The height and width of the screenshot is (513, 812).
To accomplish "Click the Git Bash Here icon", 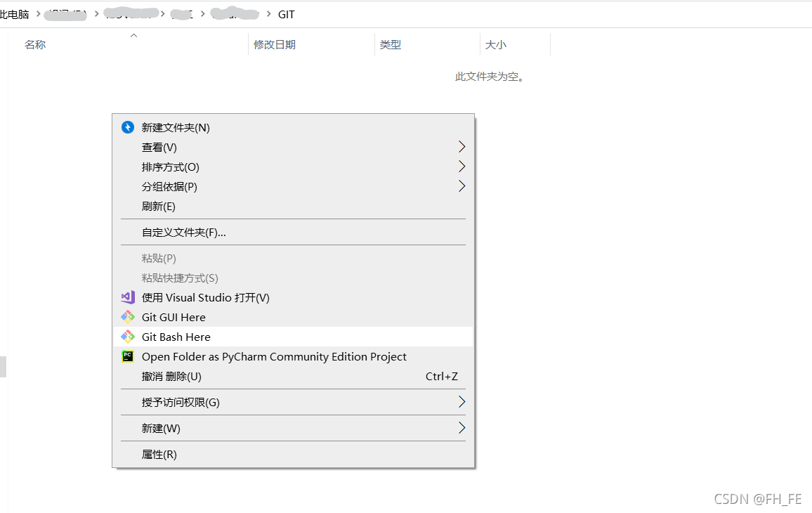I will (127, 337).
